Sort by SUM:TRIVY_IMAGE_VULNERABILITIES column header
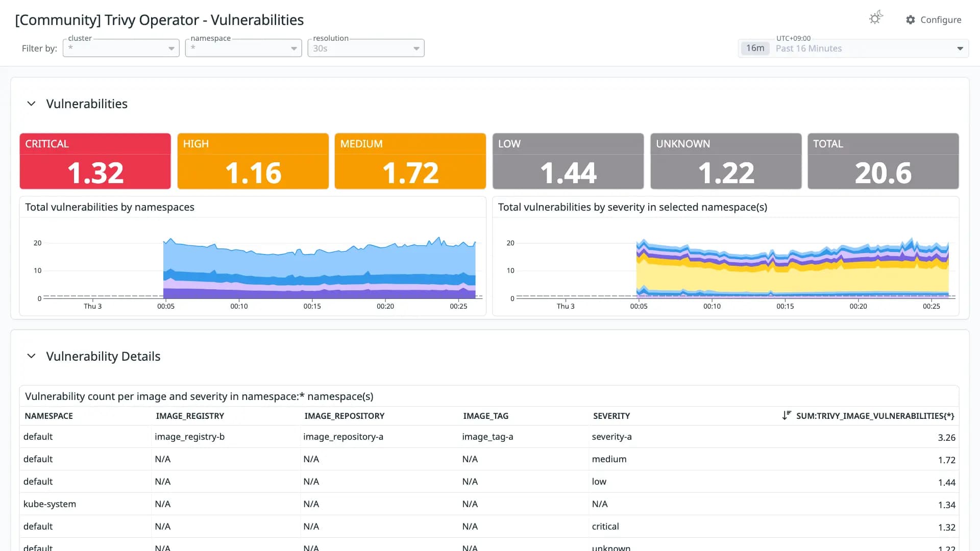The image size is (980, 551). pos(875,416)
